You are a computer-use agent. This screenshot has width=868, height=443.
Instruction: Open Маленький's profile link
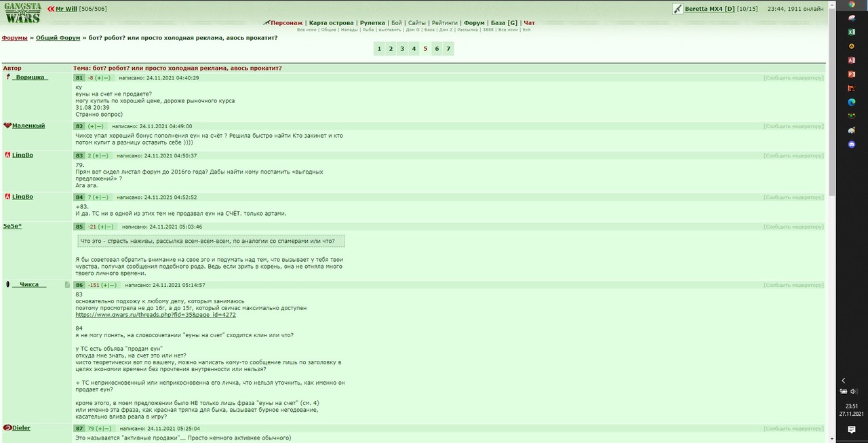pyautogui.click(x=28, y=126)
